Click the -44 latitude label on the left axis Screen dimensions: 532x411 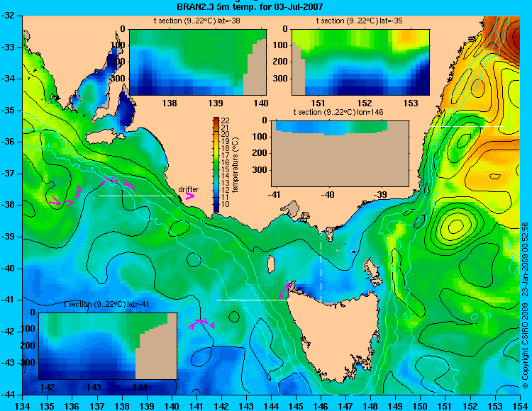(8, 395)
